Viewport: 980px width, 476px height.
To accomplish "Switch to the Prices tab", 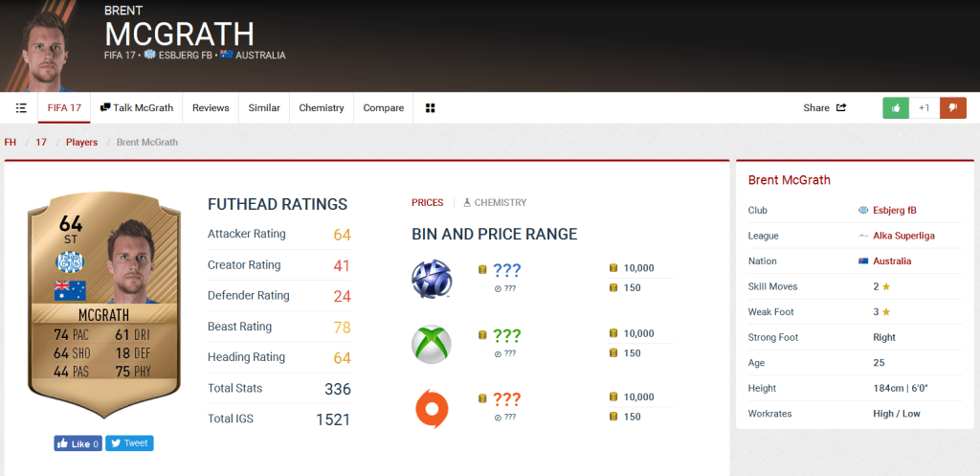I will point(427,203).
